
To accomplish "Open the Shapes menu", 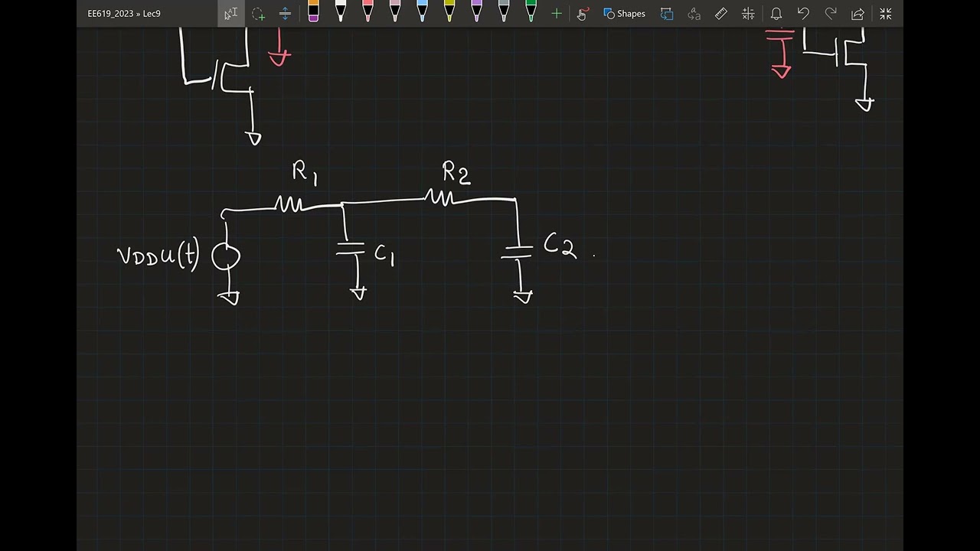I will tap(624, 13).
